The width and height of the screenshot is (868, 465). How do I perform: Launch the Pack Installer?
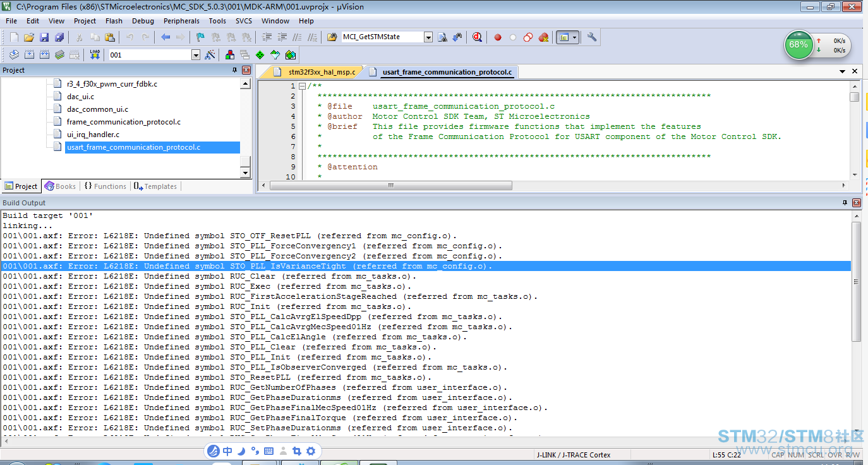[290, 55]
